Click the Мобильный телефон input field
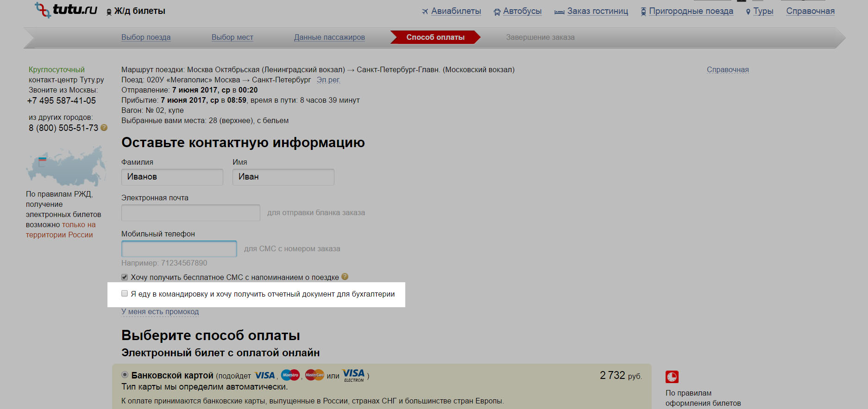 coord(179,249)
